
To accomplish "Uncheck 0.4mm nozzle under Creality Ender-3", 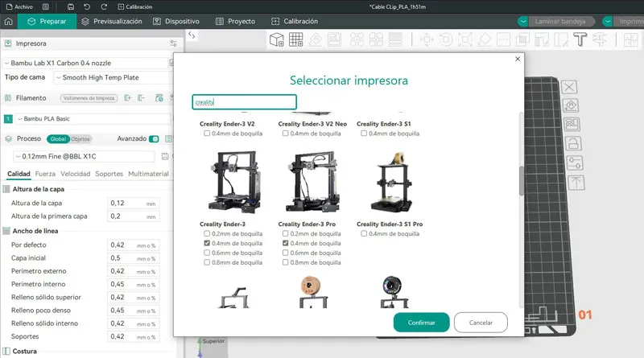I will (x=207, y=243).
